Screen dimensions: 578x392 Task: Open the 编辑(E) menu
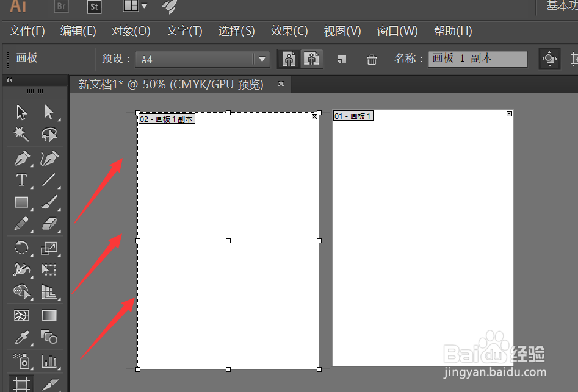pyautogui.click(x=78, y=31)
